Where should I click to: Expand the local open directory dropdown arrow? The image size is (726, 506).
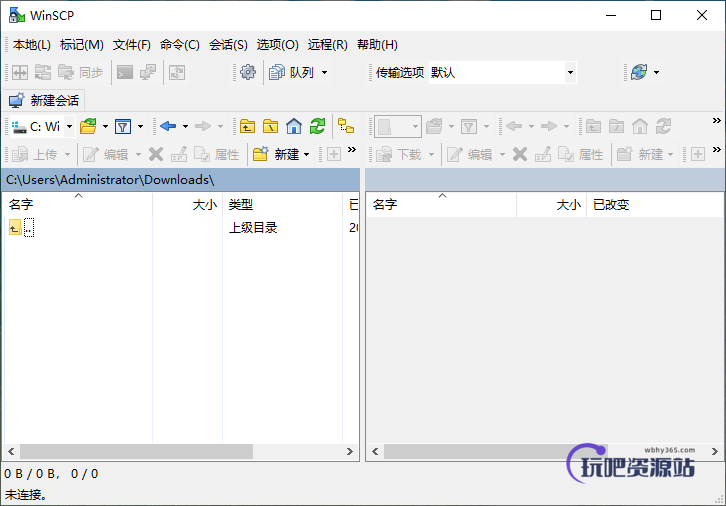(x=105, y=126)
